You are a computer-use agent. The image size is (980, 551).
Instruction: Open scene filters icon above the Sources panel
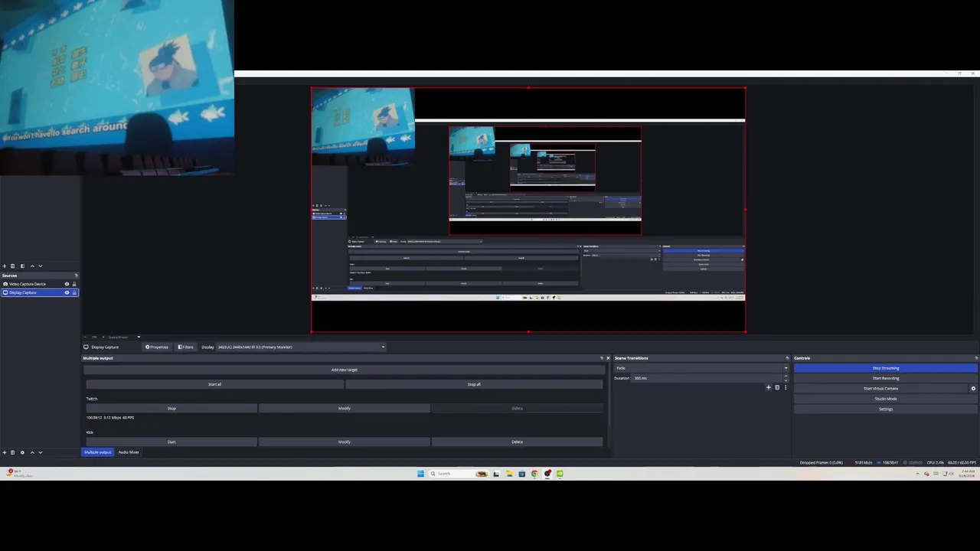click(22, 266)
